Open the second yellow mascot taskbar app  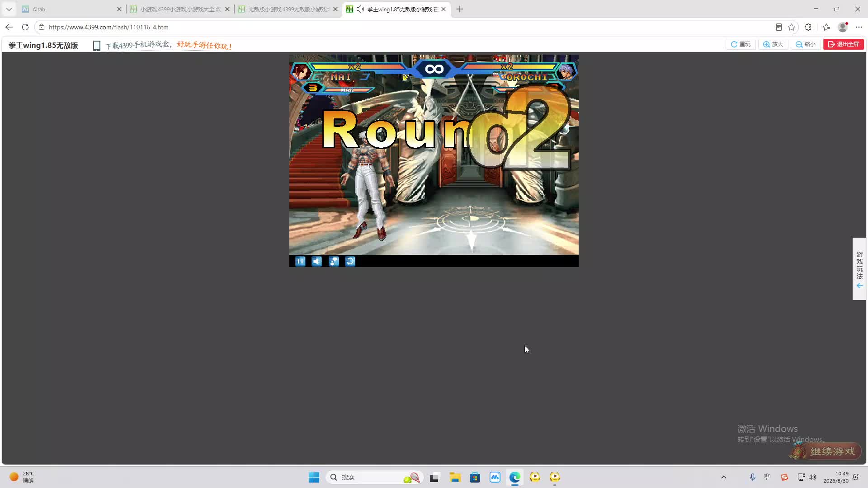tap(555, 477)
